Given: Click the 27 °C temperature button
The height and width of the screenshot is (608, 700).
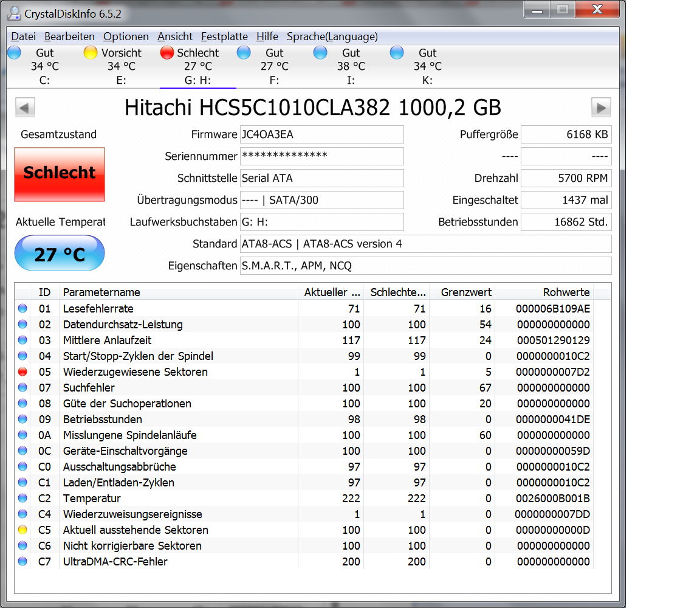Looking at the screenshot, I should point(60,254).
